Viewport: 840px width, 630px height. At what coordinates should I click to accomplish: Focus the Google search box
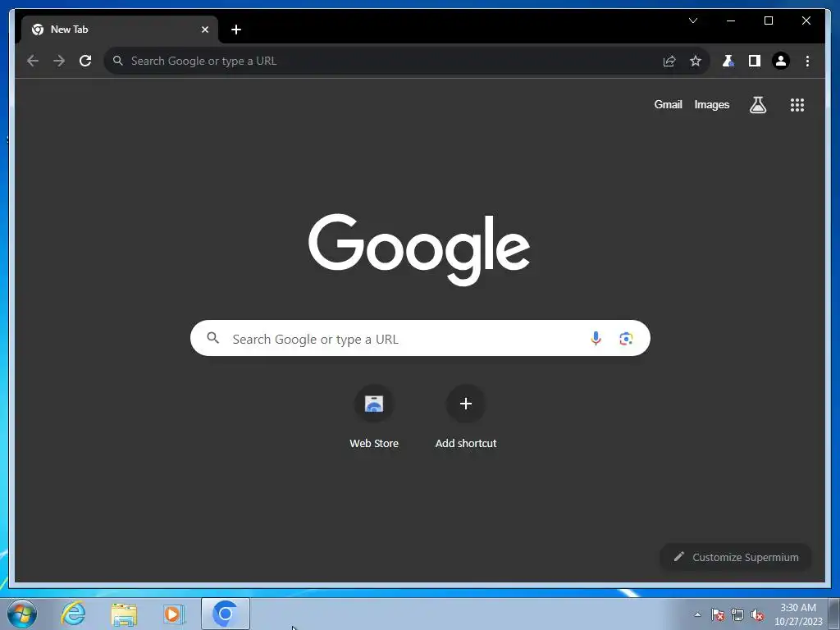(x=420, y=338)
